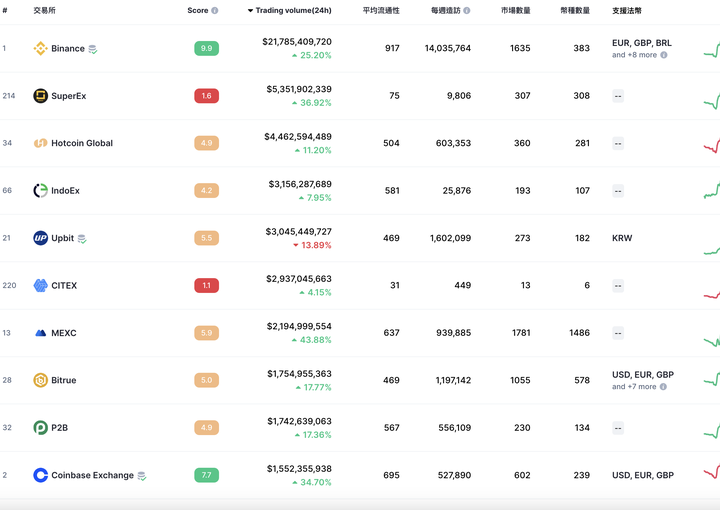Image resolution: width=720 pixels, height=510 pixels.
Task: Open the Upbit exchange link
Action: pyautogui.click(x=62, y=238)
